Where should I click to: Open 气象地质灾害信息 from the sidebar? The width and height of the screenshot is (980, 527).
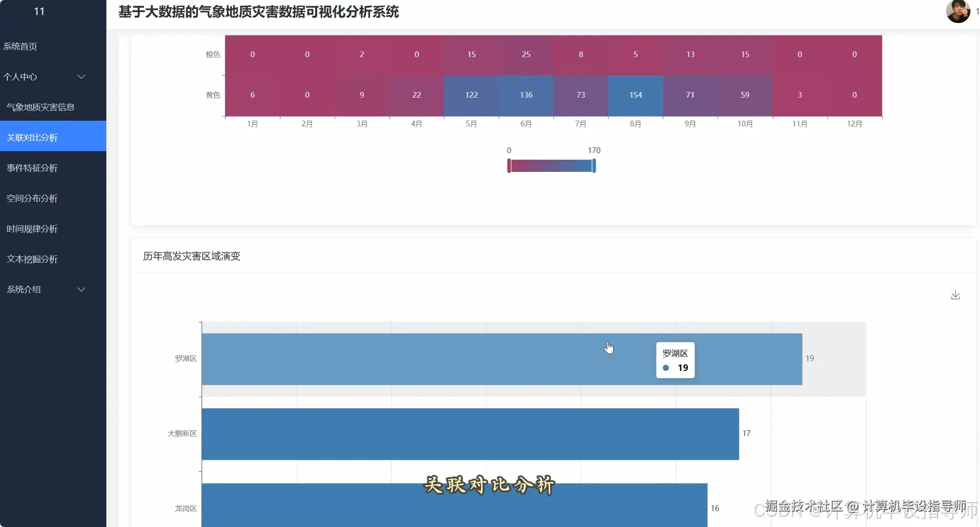pos(40,107)
